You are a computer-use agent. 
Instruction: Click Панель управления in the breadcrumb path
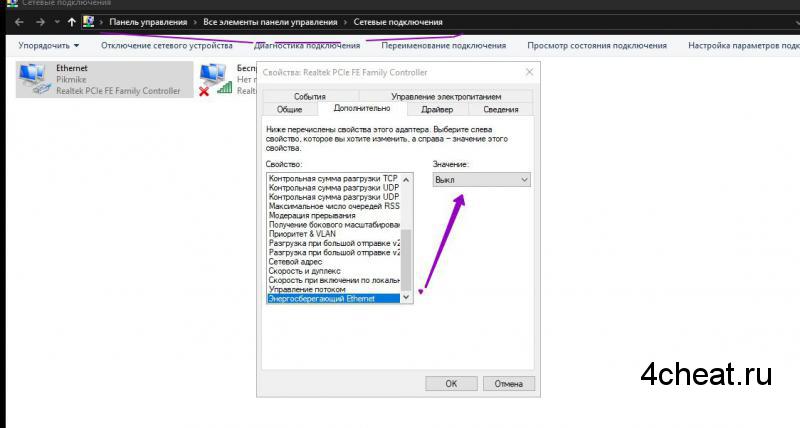(149, 22)
